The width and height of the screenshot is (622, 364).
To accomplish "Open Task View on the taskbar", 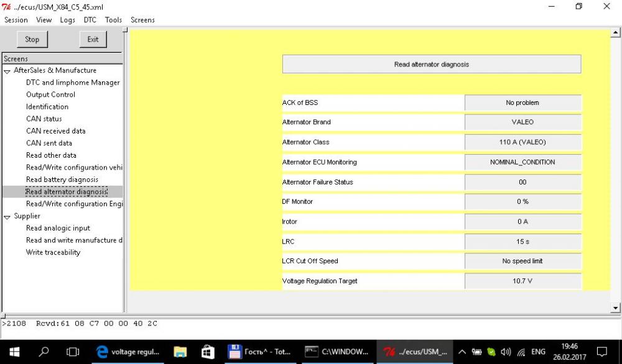I will (x=73, y=352).
